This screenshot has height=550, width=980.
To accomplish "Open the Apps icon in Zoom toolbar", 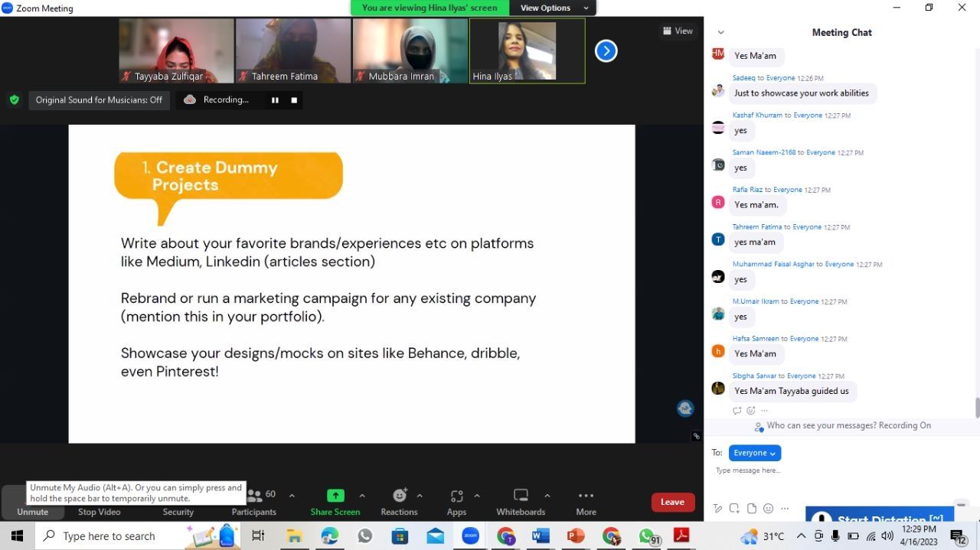I will coord(456,496).
